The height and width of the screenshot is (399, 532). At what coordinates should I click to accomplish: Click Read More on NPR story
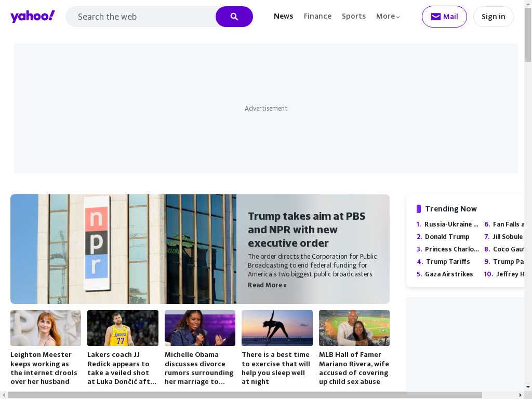267,285
